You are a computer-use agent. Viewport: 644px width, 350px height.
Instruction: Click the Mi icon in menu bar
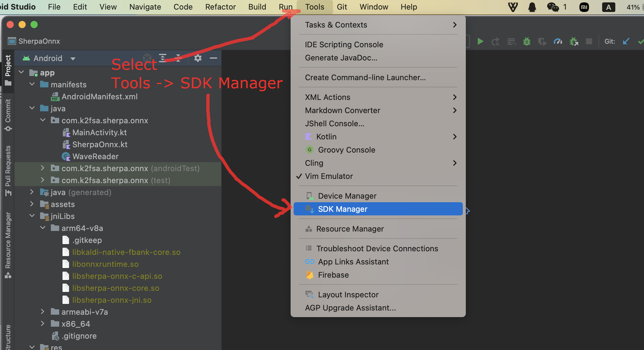[584, 7]
